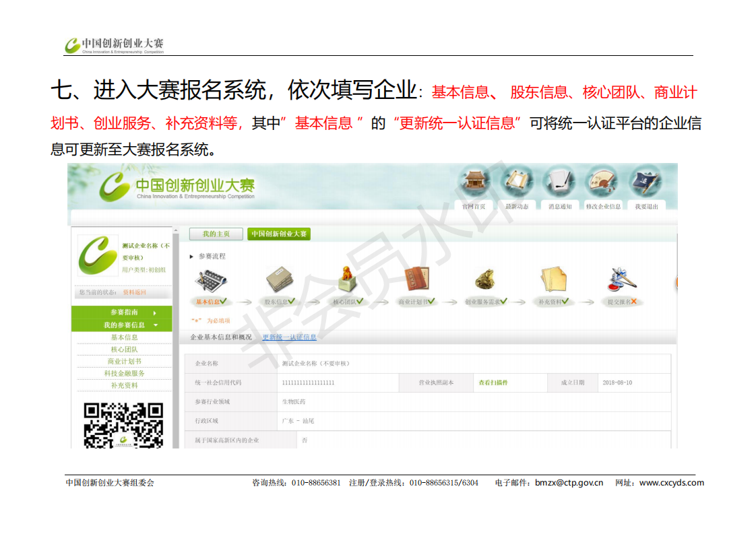Click the 基本信息 step label

point(208,302)
